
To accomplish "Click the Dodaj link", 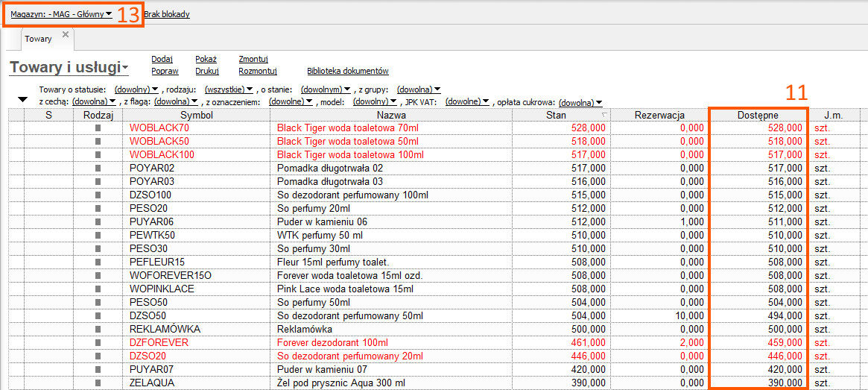I will 162,59.
